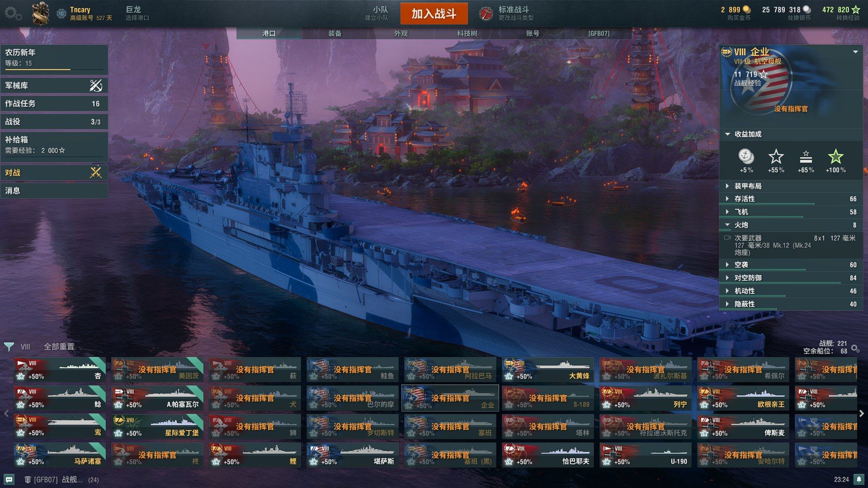The height and width of the screenshot is (488, 868).
Task: Change battle type via red 标准战斗 icon
Action: [486, 14]
